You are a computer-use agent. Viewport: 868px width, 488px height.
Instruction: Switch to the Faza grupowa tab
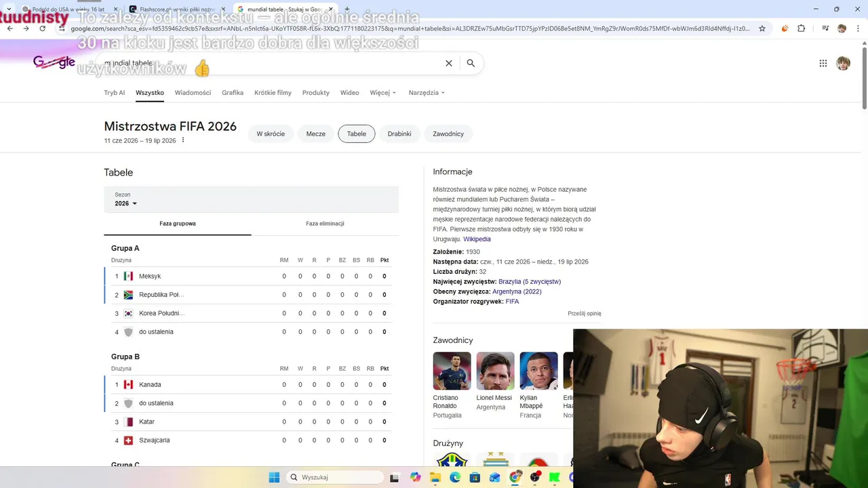178,224
